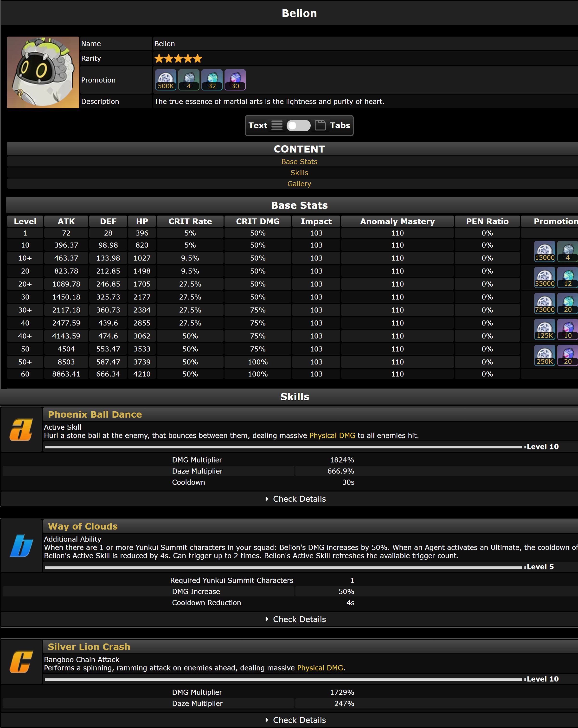Toggle the Text/Tabs view switch
The height and width of the screenshot is (728, 578).
point(299,126)
